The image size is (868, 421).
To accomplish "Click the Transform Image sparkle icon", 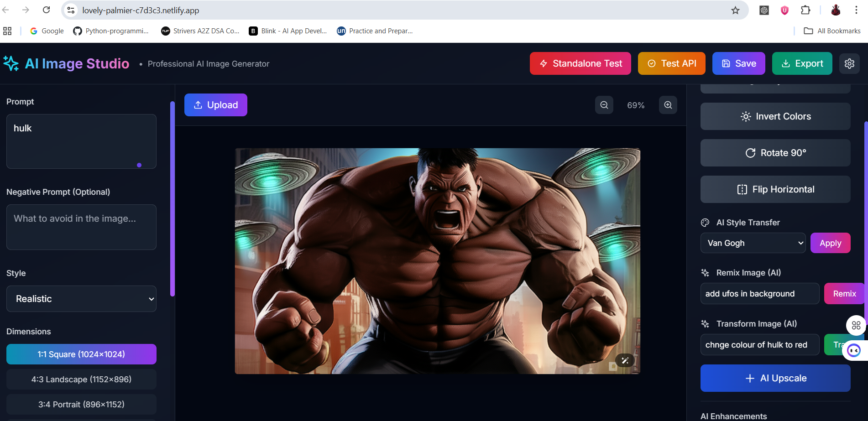I will (x=705, y=324).
